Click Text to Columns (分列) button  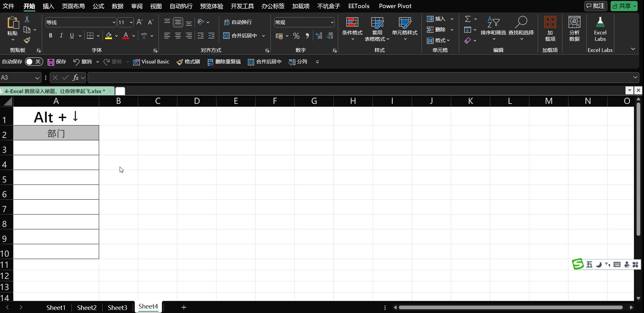[298, 62]
